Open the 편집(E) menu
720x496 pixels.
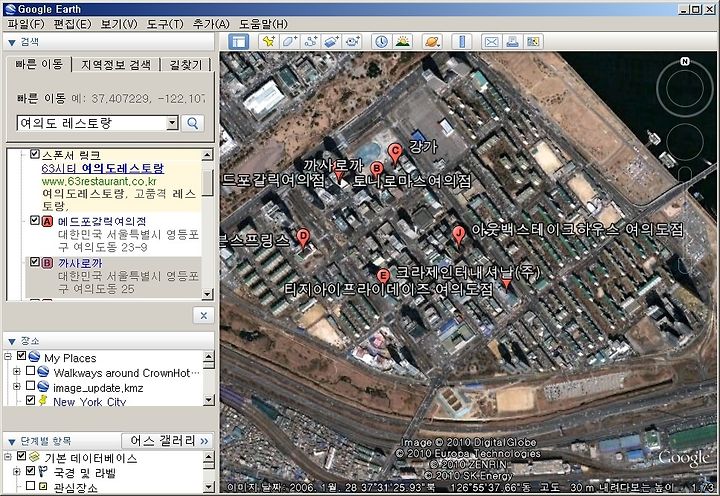tap(72, 24)
